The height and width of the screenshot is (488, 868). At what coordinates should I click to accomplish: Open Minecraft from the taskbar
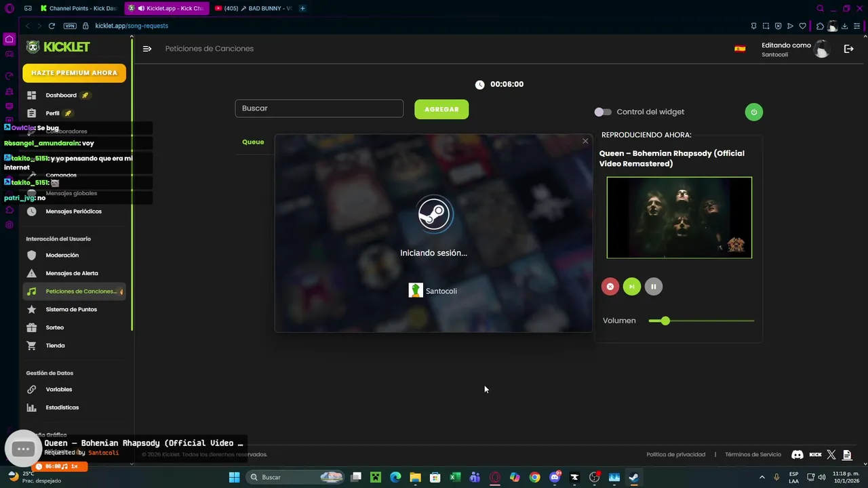pos(376,477)
